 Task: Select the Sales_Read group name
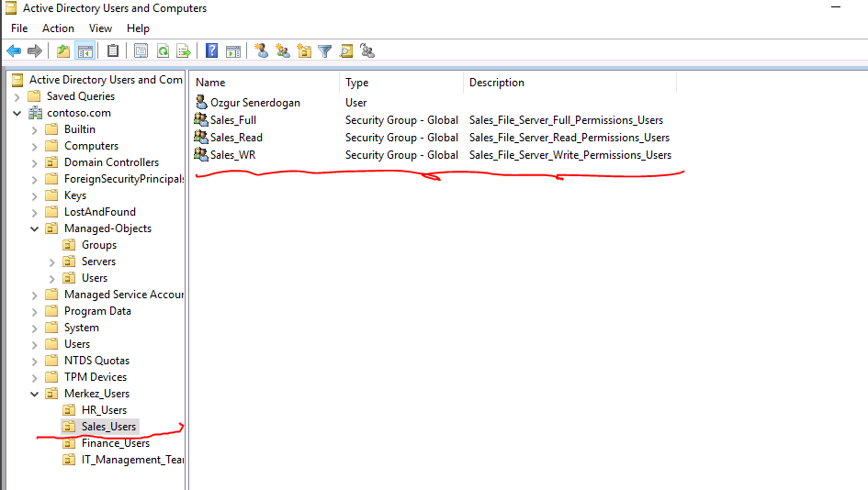pos(236,137)
